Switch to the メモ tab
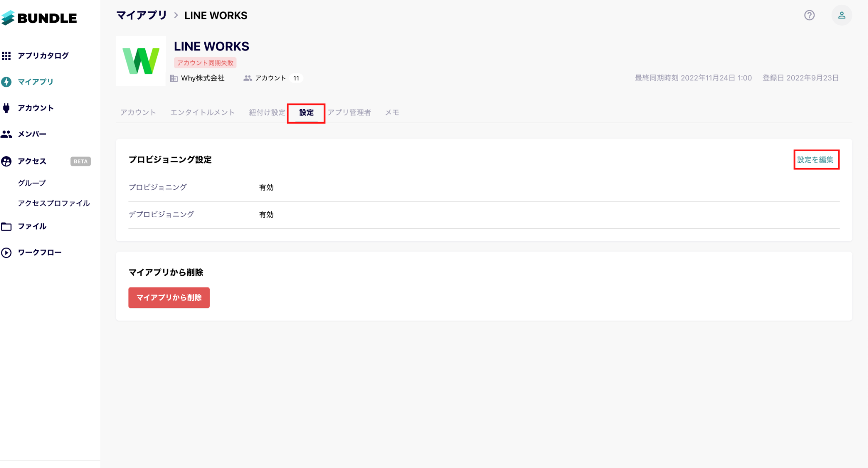This screenshot has width=868, height=468. coord(392,112)
